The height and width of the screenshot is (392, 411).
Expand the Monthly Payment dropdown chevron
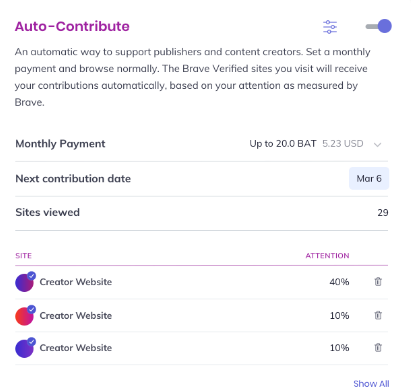click(377, 144)
